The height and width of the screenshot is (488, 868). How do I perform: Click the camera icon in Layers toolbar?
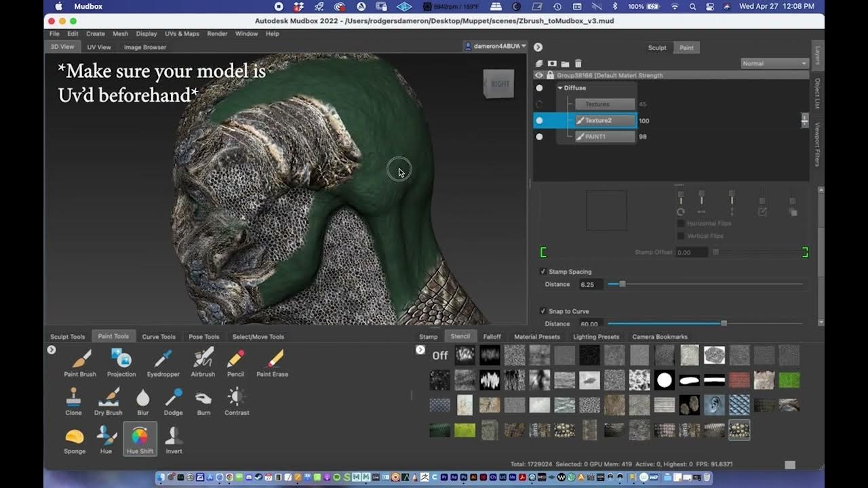[552, 63]
